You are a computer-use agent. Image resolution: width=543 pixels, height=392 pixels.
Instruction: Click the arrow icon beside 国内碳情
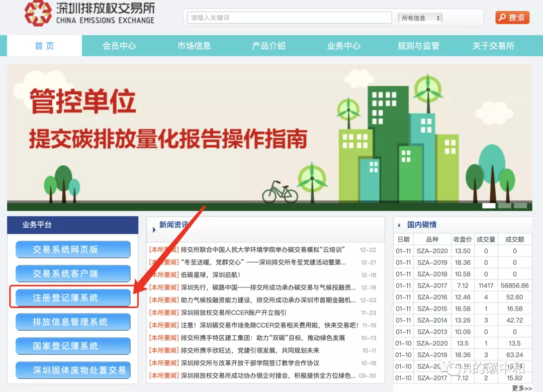pyautogui.click(x=399, y=226)
